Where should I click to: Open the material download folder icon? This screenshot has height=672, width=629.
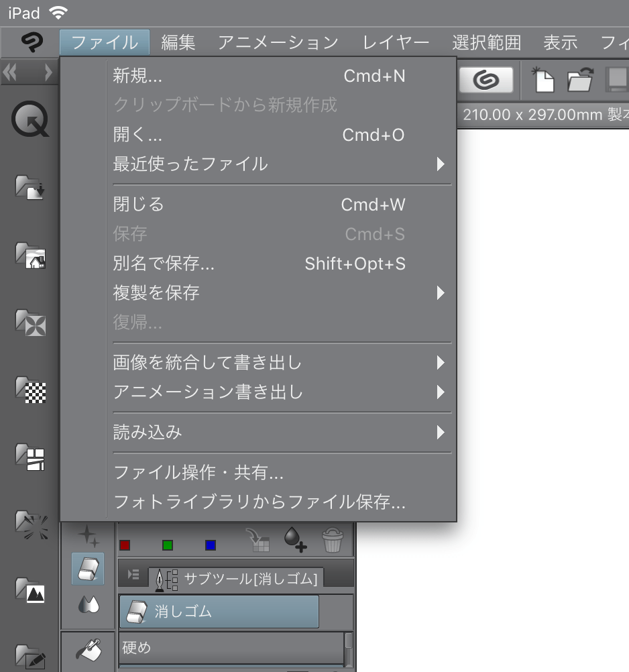pos(30,188)
